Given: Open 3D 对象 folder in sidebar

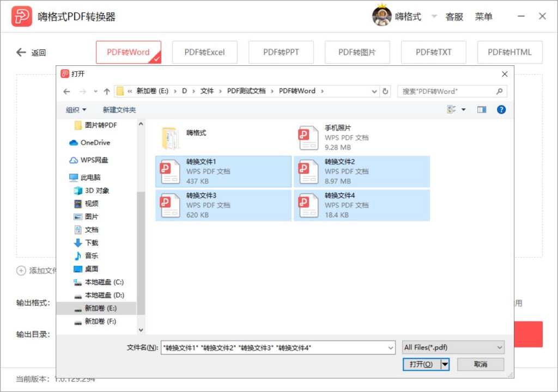Looking at the screenshot, I should (x=92, y=191).
